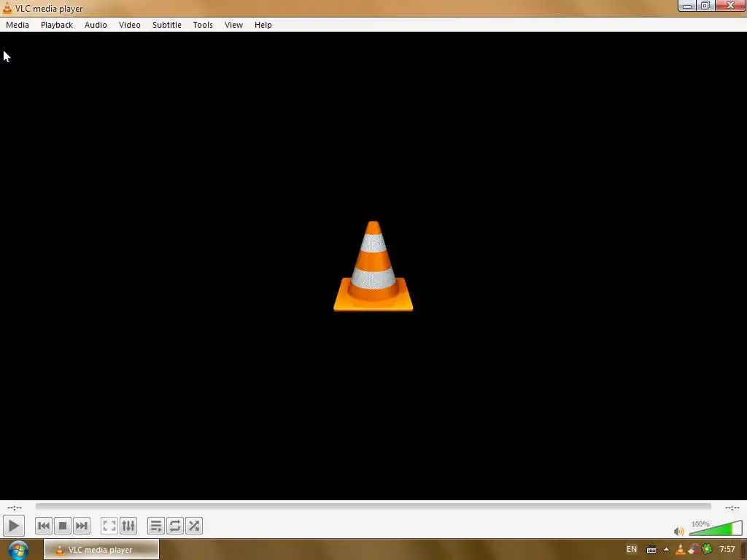Select VLC media player taskbar button
Screen dimensions: 747x560
(x=101, y=550)
